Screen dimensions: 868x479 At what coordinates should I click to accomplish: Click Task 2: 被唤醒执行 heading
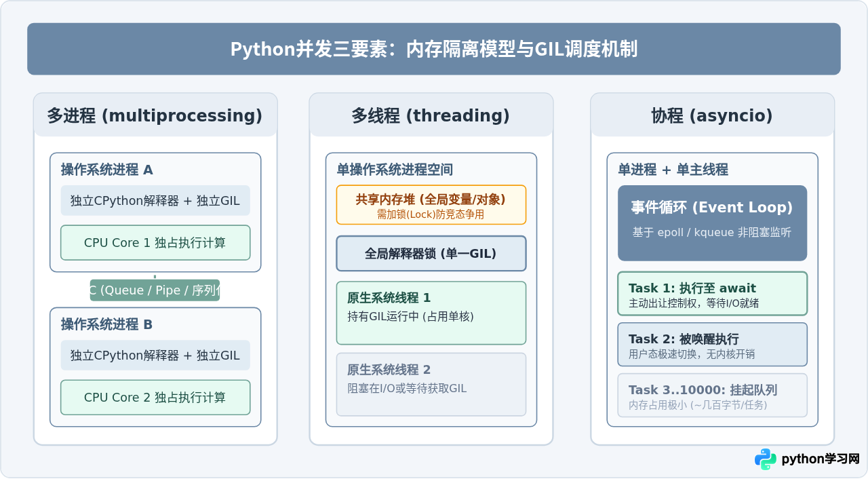pyautogui.click(x=684, y=339)
